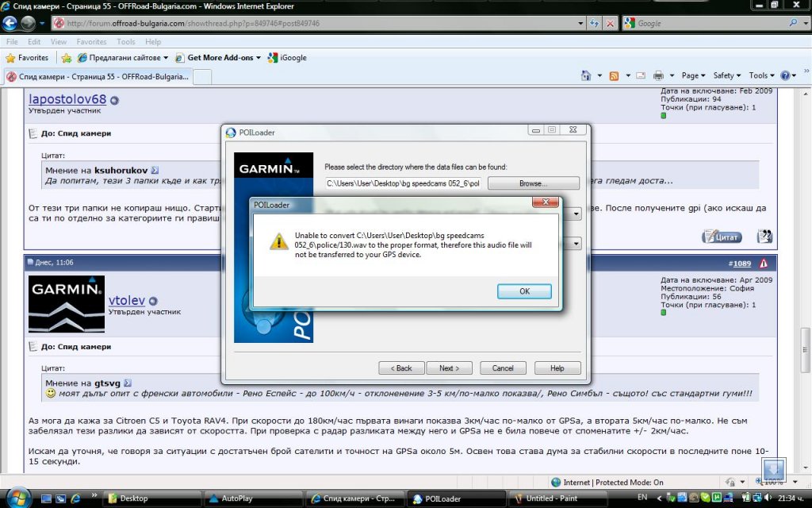
Task: Click the Цитат quote button
Action: (x=722, y=237)
